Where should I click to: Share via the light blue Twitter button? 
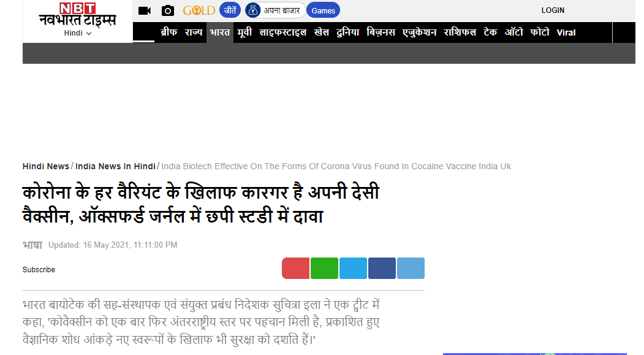[x=353, y=268]
